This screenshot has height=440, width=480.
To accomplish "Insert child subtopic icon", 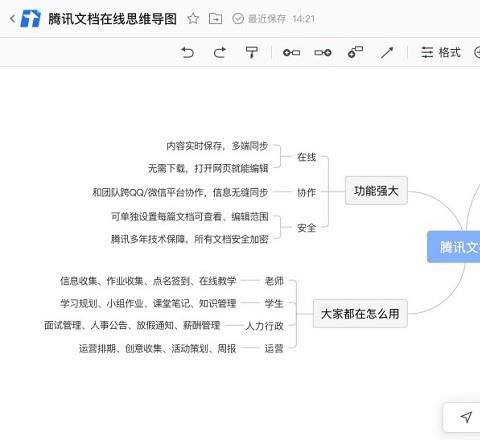I will (355, 52).
